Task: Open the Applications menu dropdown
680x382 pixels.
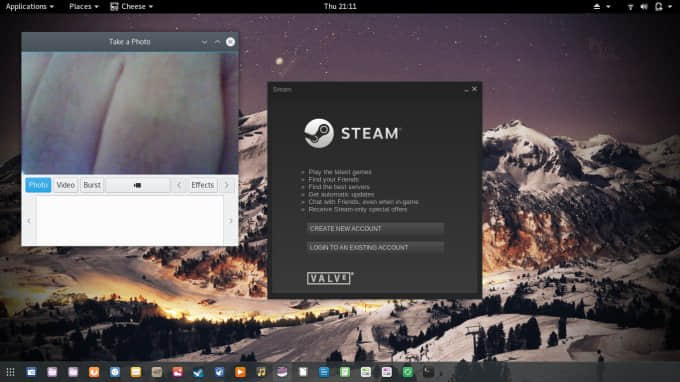Action: pos(29,7)
